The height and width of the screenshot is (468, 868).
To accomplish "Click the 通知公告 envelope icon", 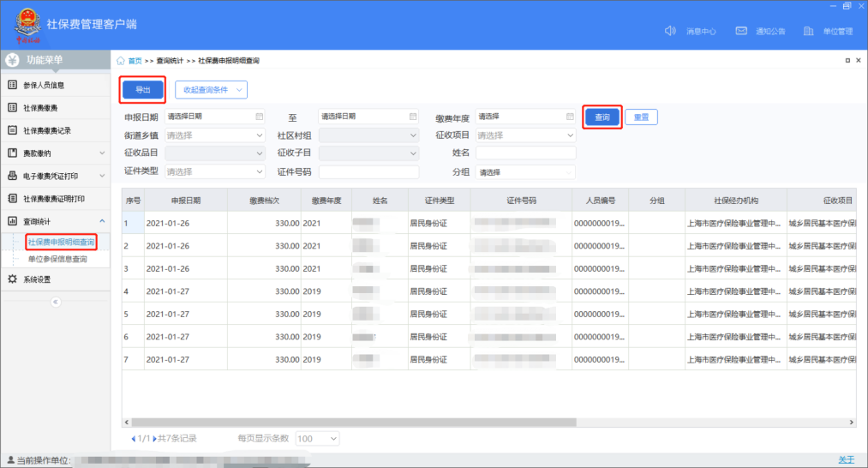I will click(741, 31).
